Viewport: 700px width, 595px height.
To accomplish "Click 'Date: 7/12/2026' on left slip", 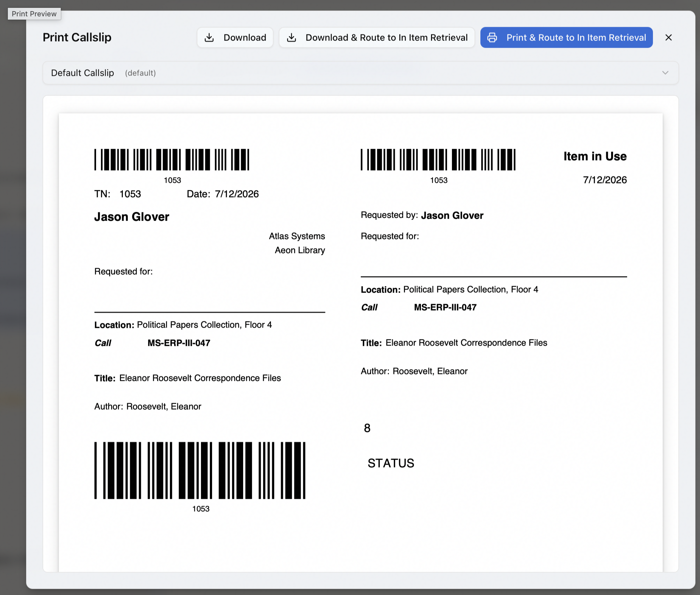I will (223, 194).
